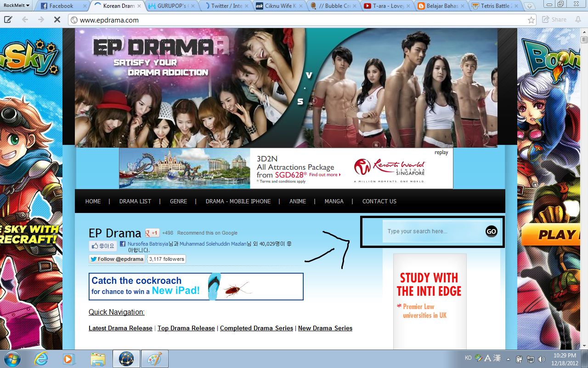Open DRAMA LIST menu item
The width and height of the screenshot is (588, 368).
(x=135, y=201)
